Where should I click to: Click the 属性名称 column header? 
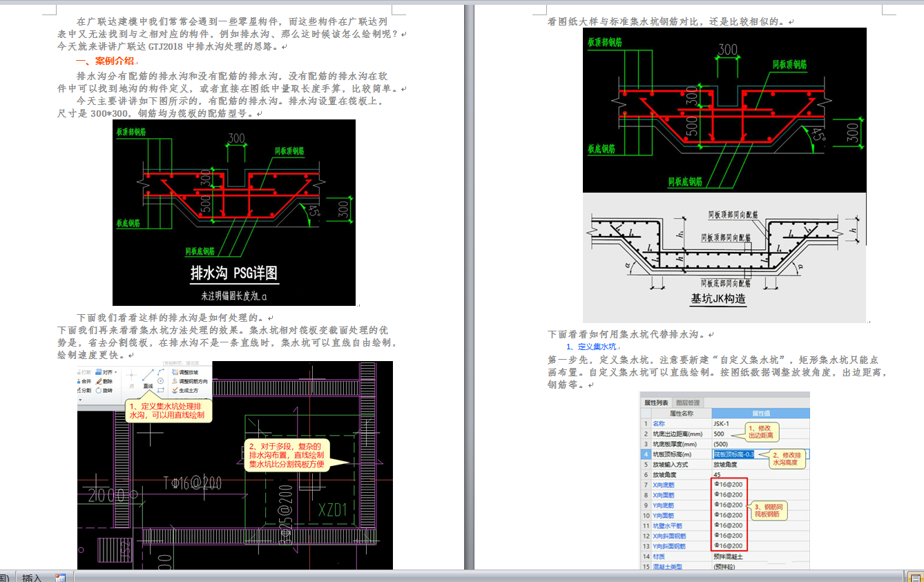tap(682, 414)
